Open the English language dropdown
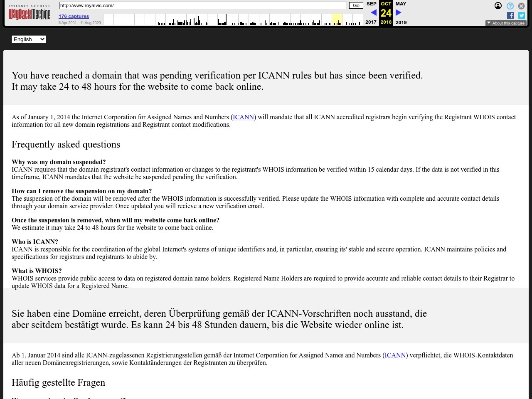This screenshot has height=399, width=532. click(29, 39)
